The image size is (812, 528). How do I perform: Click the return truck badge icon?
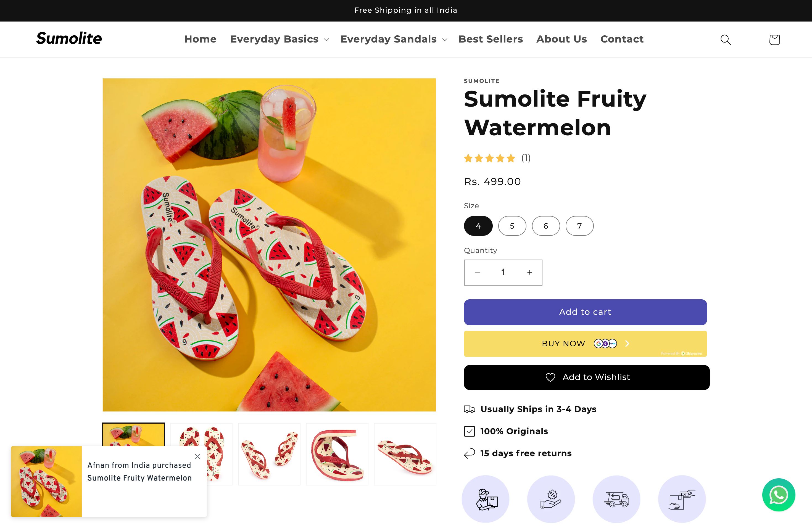pyautogui.click(x=616, y=499)
